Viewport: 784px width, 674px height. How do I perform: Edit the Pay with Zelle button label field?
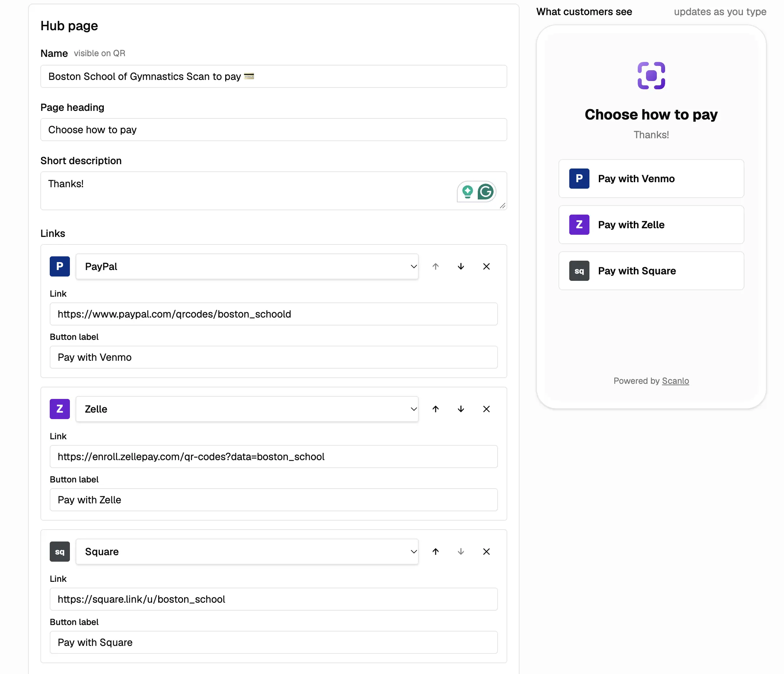tap(273, 500)
